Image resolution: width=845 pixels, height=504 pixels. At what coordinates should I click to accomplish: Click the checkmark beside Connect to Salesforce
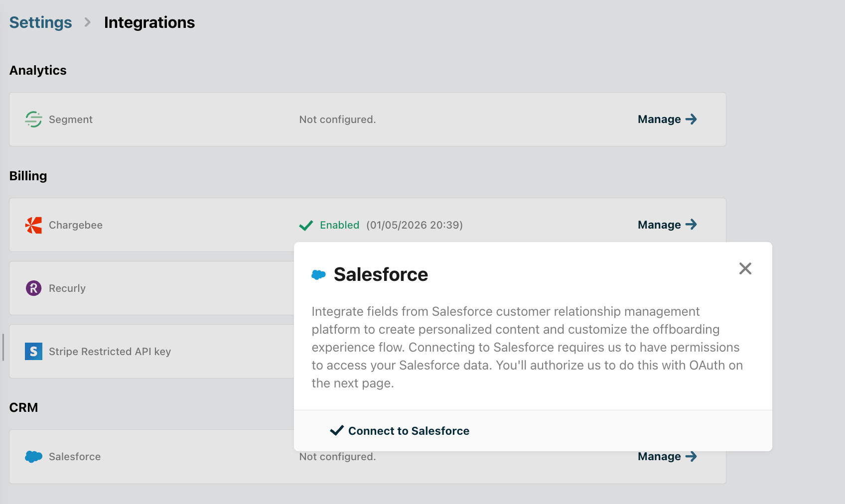(337, 430)
